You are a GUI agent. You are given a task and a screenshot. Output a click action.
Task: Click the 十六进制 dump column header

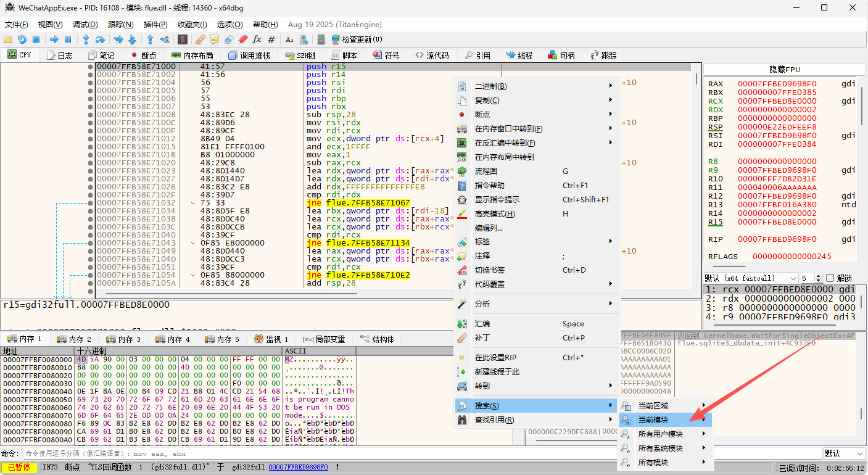tap(178, 350)
